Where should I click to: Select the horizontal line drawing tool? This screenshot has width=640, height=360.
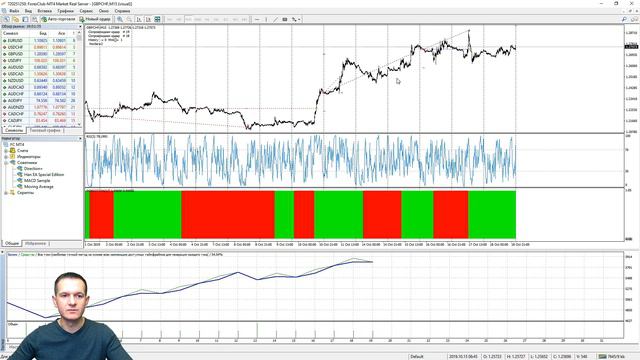[257, 19]
